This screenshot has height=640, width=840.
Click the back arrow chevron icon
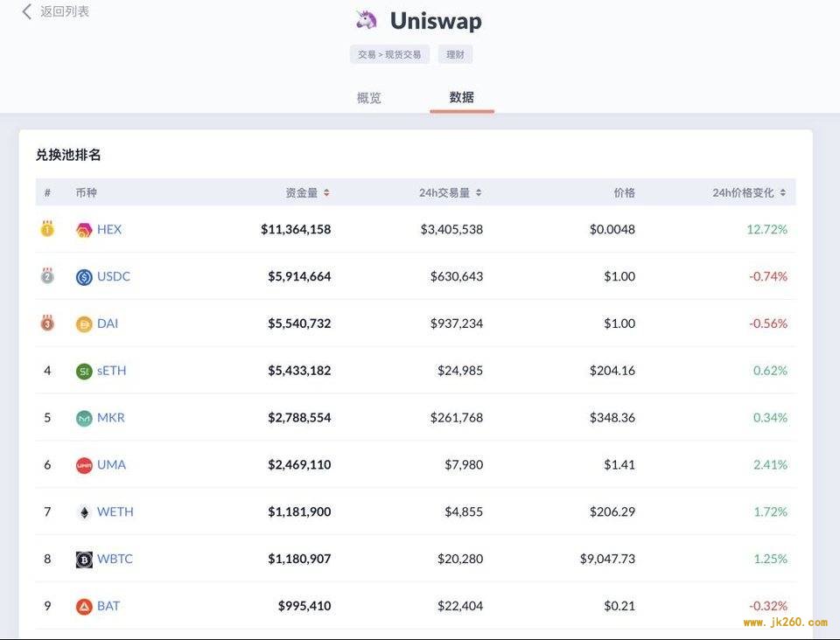(27, 11)
